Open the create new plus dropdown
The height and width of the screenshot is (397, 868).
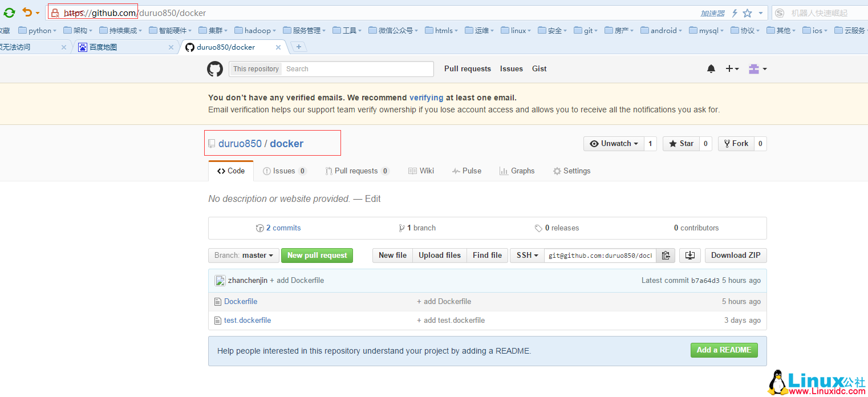[x=732, y=68]
